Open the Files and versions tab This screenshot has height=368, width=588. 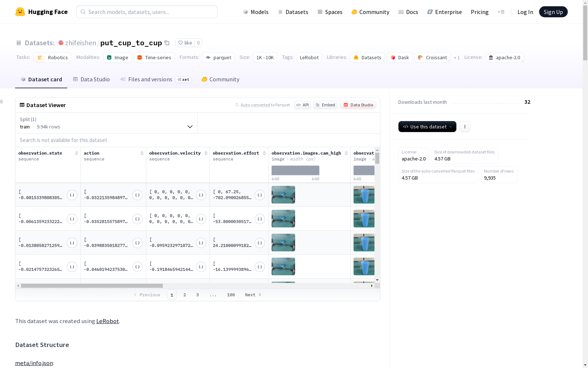point(156,79)
